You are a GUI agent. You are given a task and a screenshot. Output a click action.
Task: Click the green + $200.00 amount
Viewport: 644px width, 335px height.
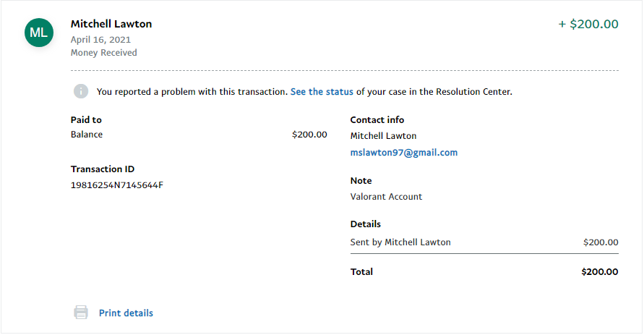(x=588, y=24)
